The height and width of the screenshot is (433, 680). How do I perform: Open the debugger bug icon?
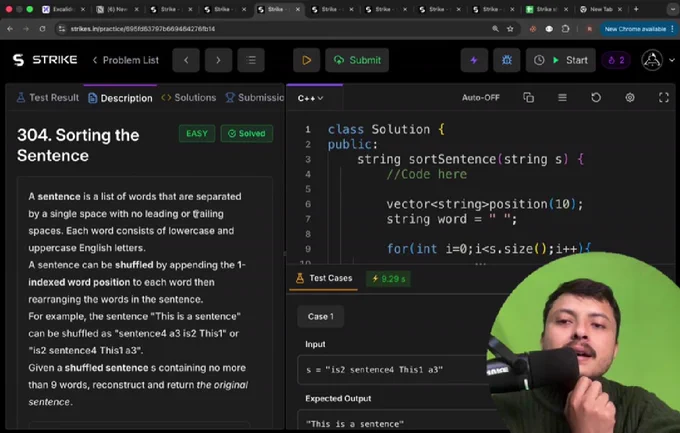[x=507, y=60]
